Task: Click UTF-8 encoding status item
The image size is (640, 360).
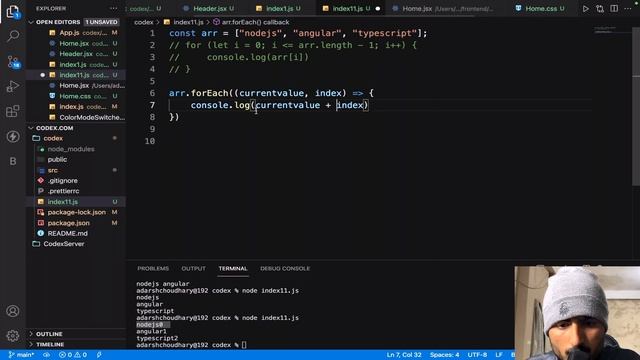Action: pyautogui.click(x=477, y=355)
